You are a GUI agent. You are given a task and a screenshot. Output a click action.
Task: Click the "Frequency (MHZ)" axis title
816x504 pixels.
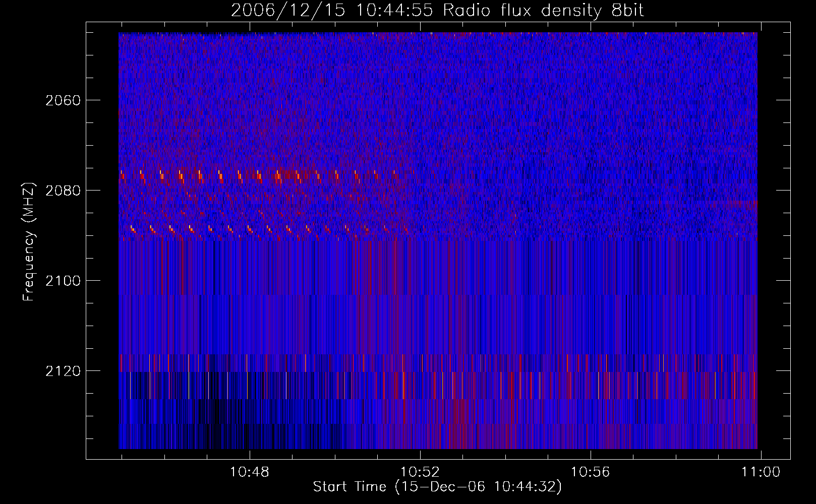(x=29, y=242)
